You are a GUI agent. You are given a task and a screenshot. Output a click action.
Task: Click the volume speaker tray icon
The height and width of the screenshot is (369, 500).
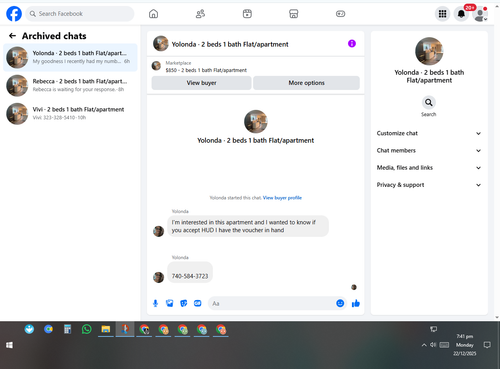pyautogui.click(x=433, y=345)
